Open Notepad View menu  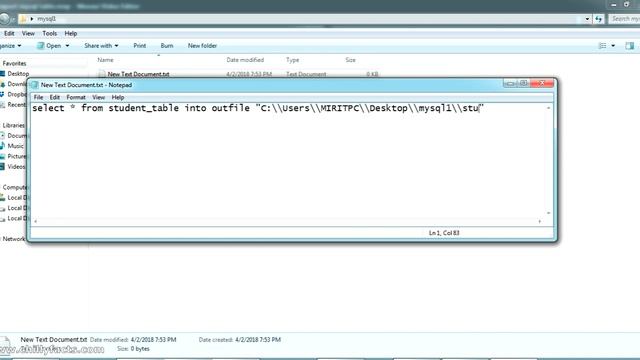98,97
